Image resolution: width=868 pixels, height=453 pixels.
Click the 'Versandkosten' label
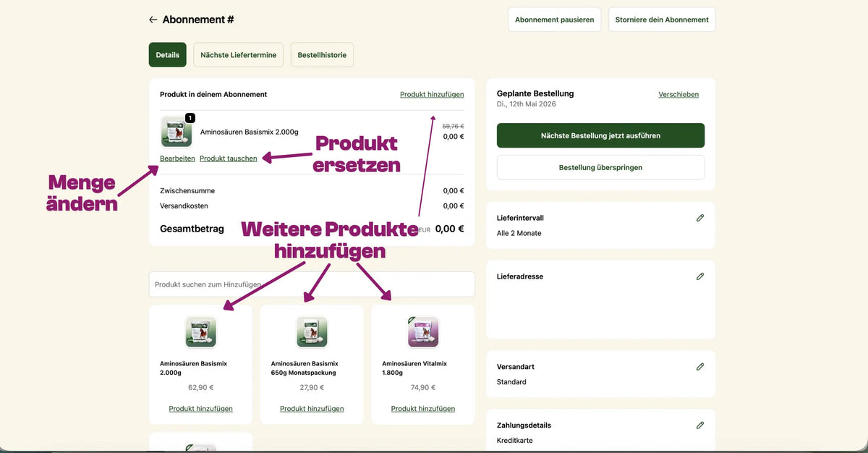(184, 206)
